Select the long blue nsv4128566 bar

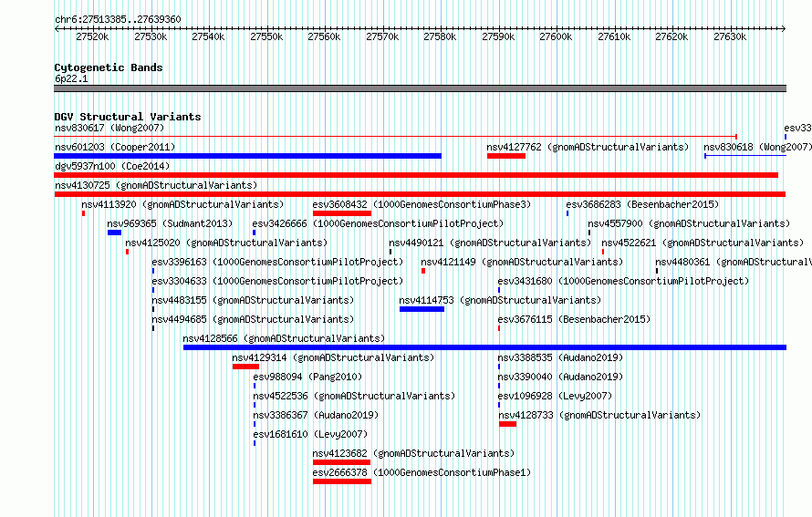coord(484,347)
